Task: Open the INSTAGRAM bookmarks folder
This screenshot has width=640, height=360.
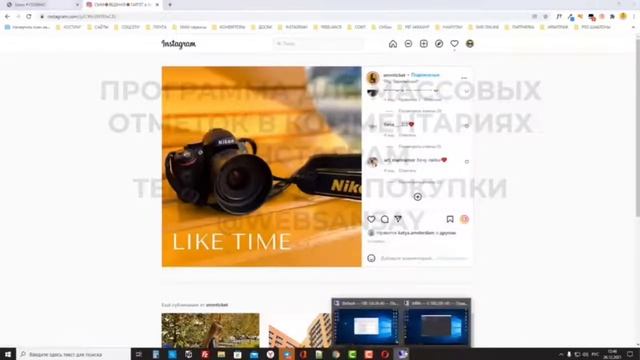Action: pos(293,27)
